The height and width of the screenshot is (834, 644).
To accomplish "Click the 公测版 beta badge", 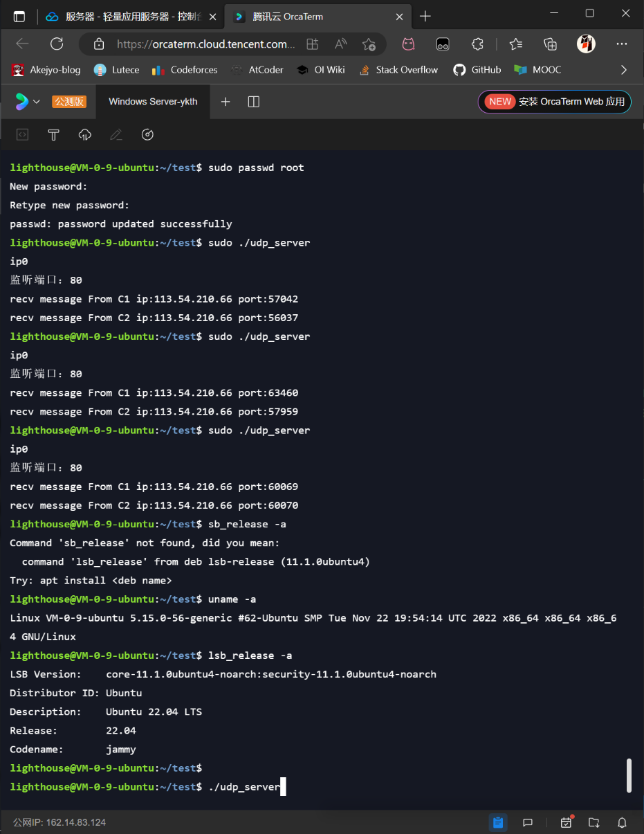I will point(69,102).
